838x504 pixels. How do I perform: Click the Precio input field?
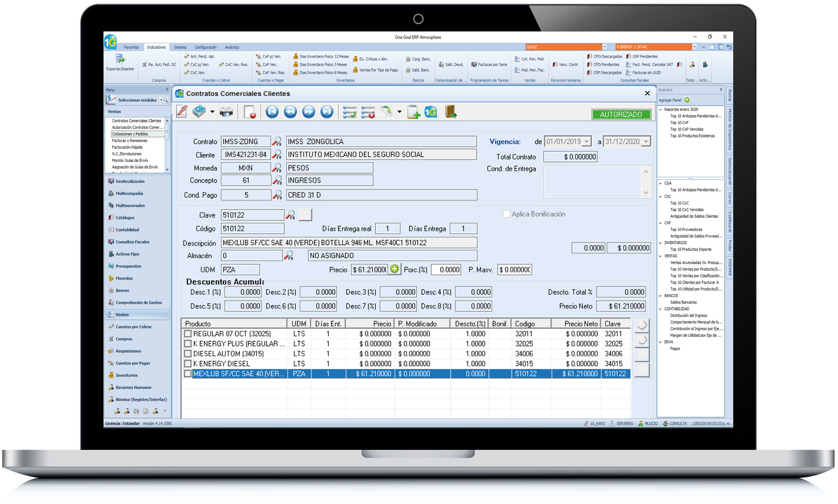pyautogui.click(x=370, y=270)
